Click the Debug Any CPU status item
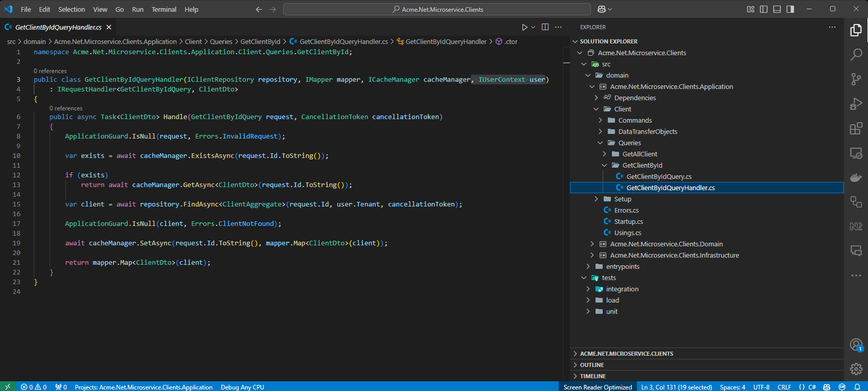This screenshot has width=868, height=391. [242, 387]
